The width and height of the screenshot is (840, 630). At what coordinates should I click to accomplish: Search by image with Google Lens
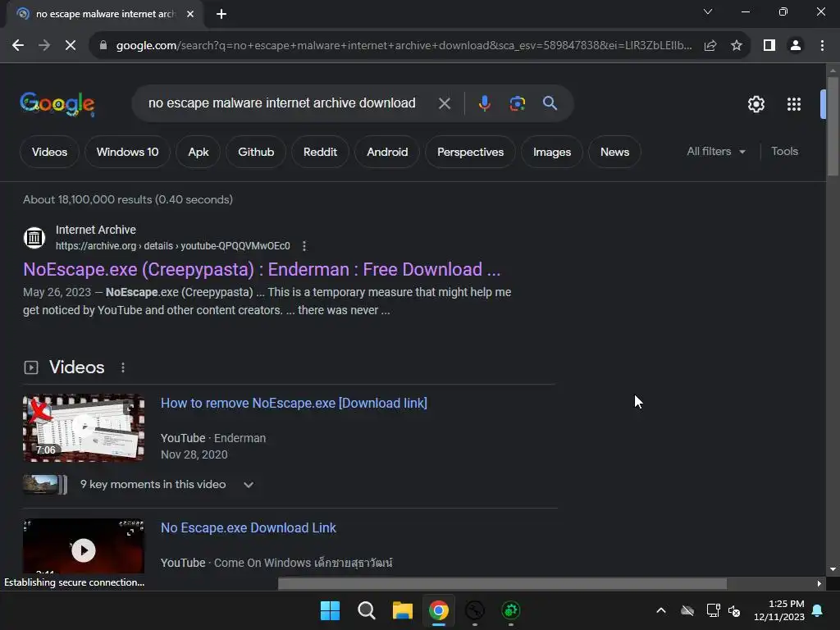(517, 103)
